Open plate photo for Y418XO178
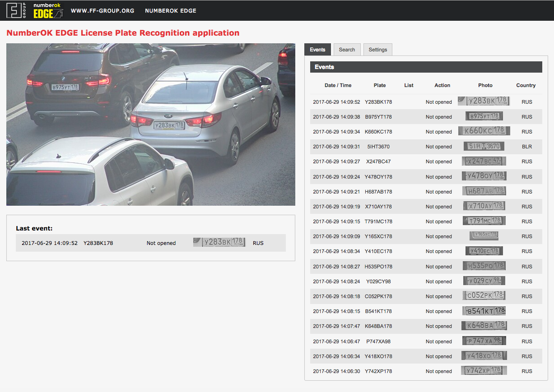 pos(484,355)
